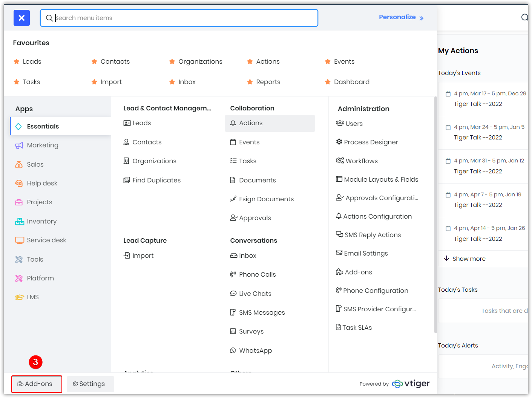Open Import under Lead Capture
Image resolution: width=532 pixels, height=398 pixels.
click(x=138, y=256)
